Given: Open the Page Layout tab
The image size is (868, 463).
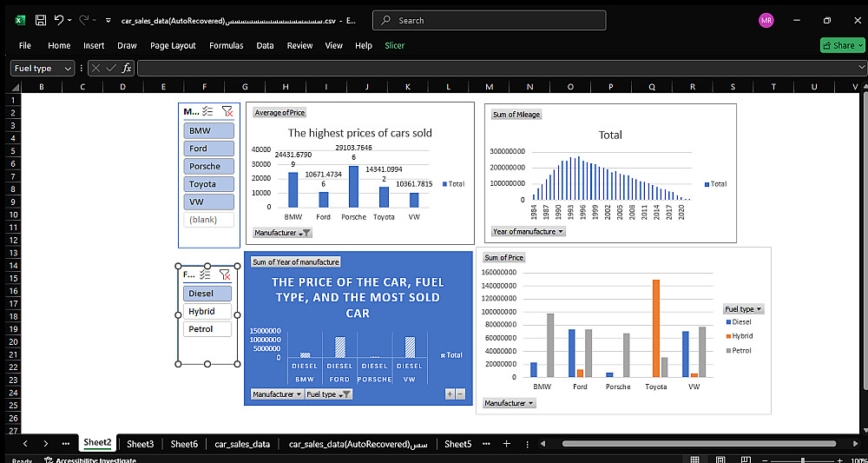Looking at the screenshot, I should (174, 45).
